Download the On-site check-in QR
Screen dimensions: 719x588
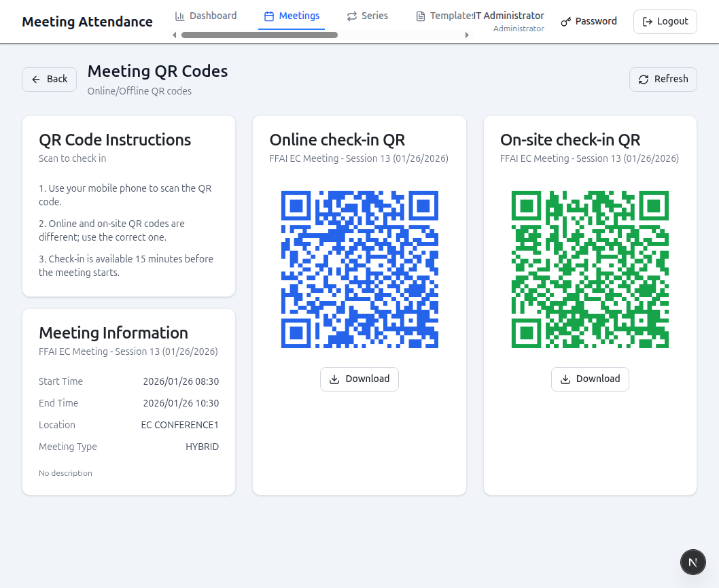pos(590,379)
